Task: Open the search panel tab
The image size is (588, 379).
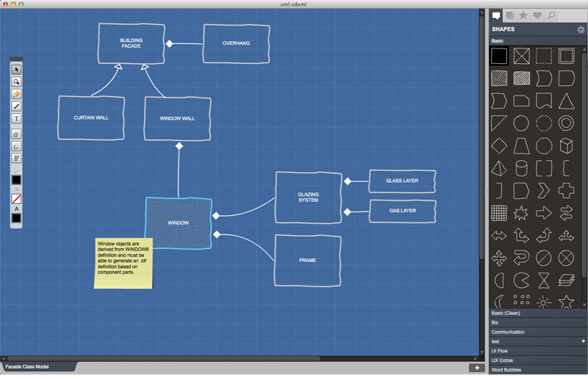Action: tap(549, 15)
